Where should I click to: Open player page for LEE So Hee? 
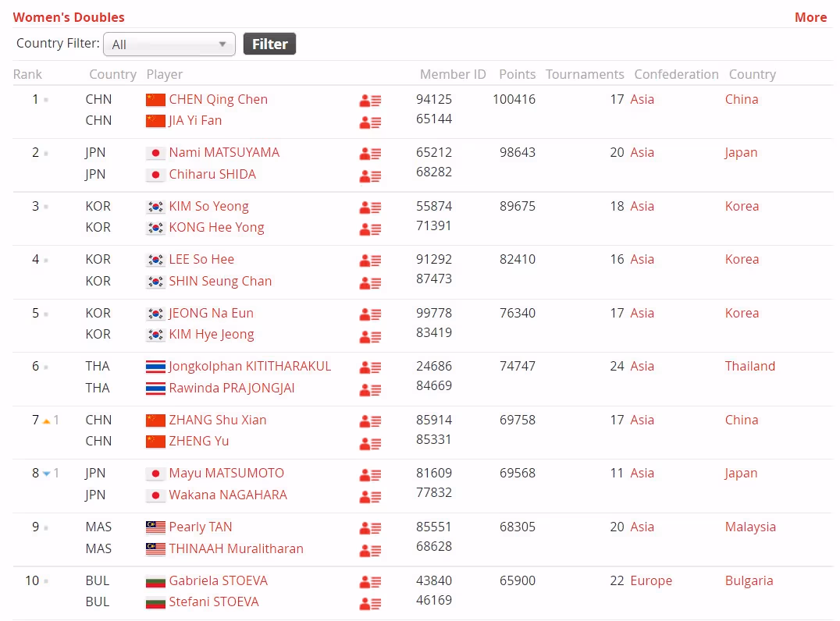pyautogui.click(x=201, y=259)
